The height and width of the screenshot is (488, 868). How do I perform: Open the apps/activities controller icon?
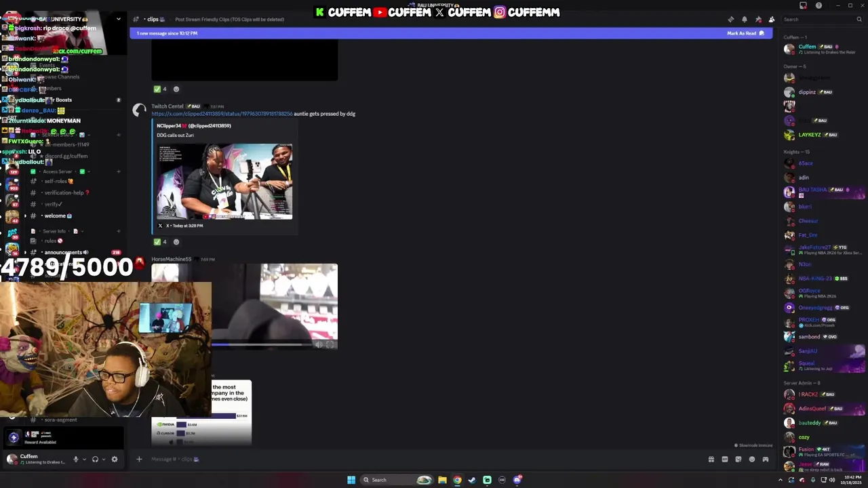click(x=765, y=459)
